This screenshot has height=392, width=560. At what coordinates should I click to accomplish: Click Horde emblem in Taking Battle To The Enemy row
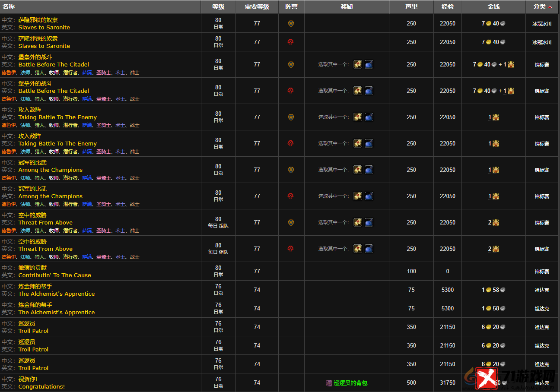(x=291, y=143)
